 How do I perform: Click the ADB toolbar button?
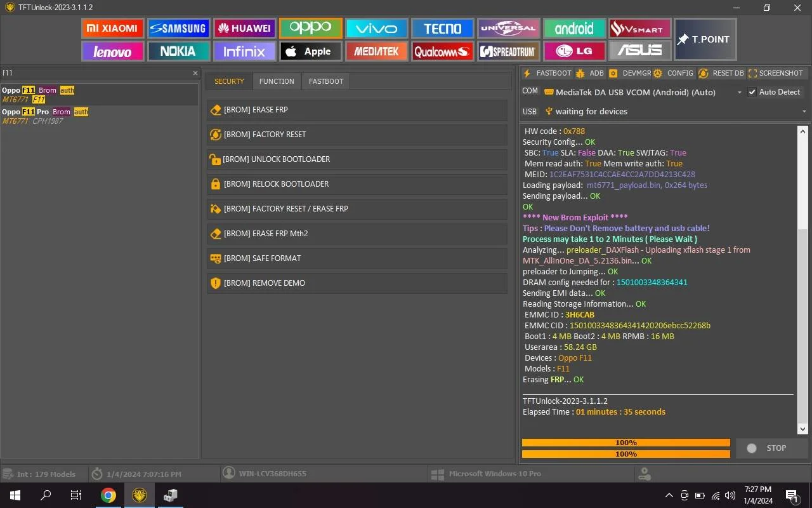(590, 73)
